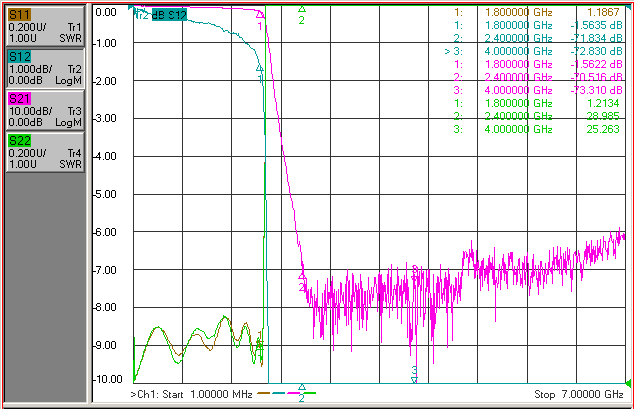The height and width of the screenshot is (409, 634).
Task: Click the magenta S21 color label
Action: pos(19,99)
